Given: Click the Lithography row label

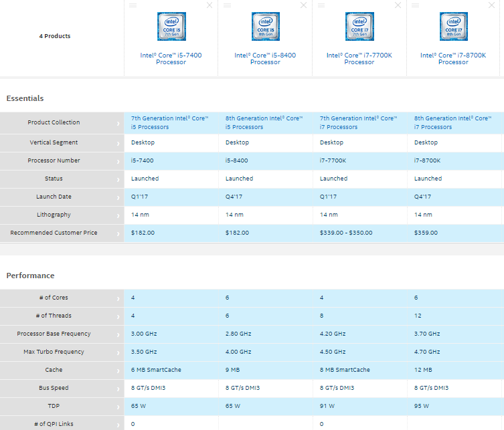Looking at the screenshot, I should pyautogui.click(x=54, y=215).
